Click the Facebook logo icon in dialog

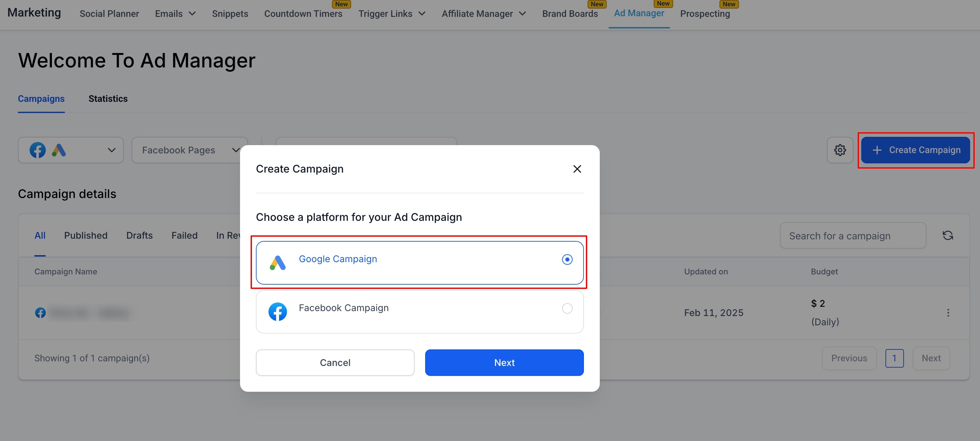pyautogui.click(x=277, y=312)
